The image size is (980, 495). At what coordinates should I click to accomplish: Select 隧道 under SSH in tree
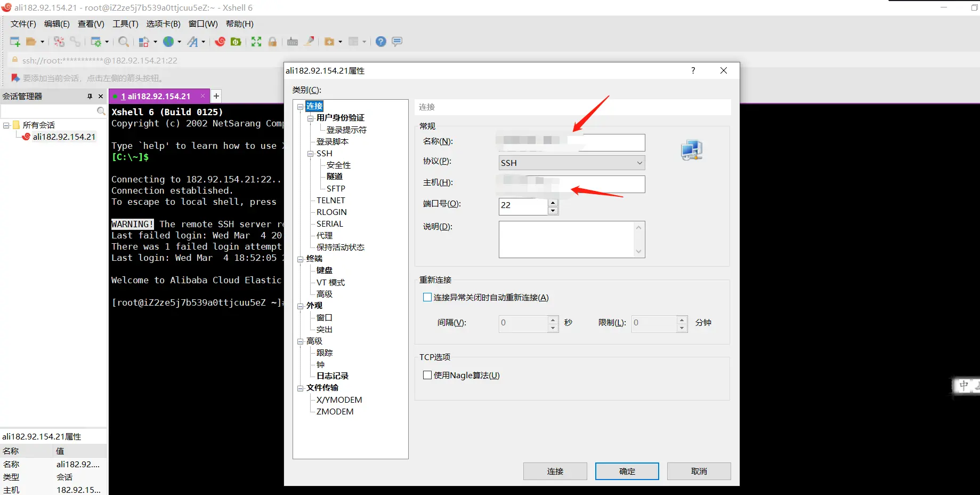click(x=335, y=177)
